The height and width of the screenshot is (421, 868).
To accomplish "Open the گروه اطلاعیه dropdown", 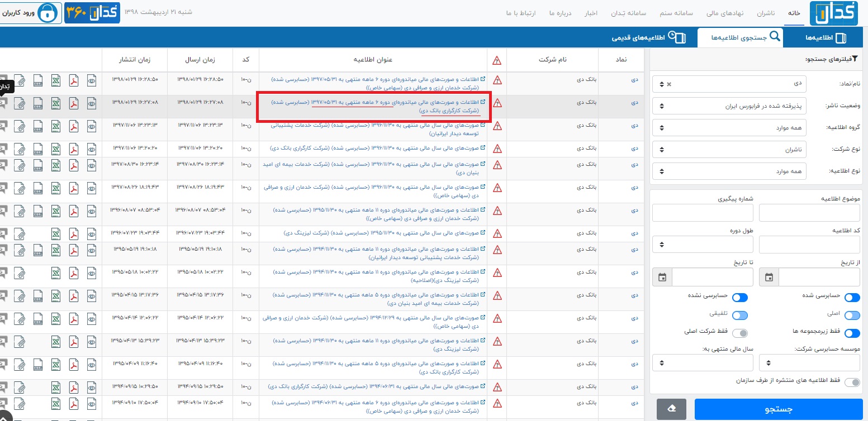I will tap(729, 128).
